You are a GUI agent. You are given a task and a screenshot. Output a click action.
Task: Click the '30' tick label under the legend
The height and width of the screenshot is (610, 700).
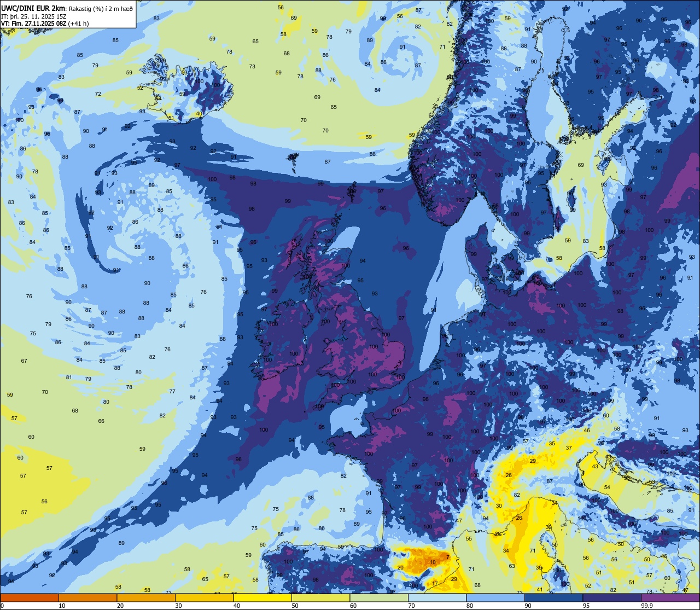178,606
